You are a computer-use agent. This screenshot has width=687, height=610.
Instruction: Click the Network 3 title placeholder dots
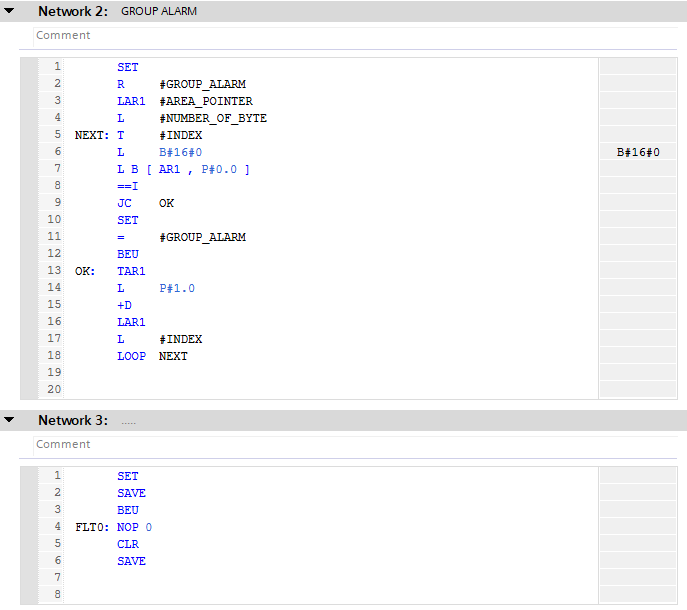click(128, 421)
